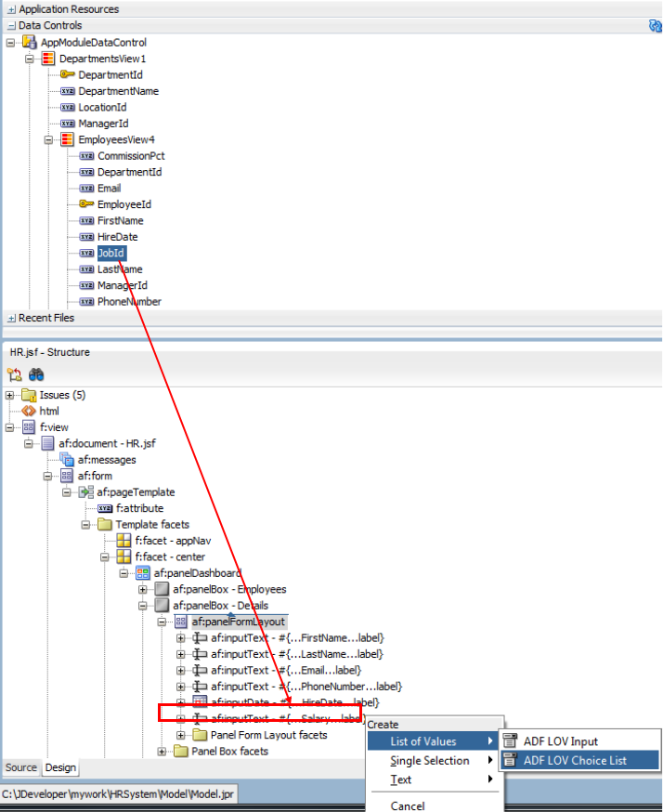Viewport: 663px width, 812px height.
Task: Click the Template facets folder icon
Action: pos(105,524)
